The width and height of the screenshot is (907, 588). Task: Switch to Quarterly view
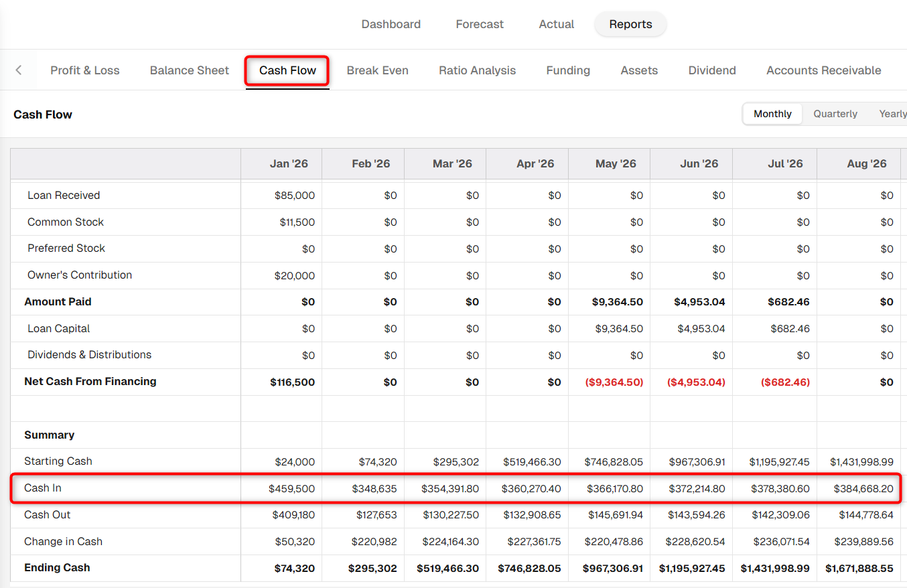(835, 114)
